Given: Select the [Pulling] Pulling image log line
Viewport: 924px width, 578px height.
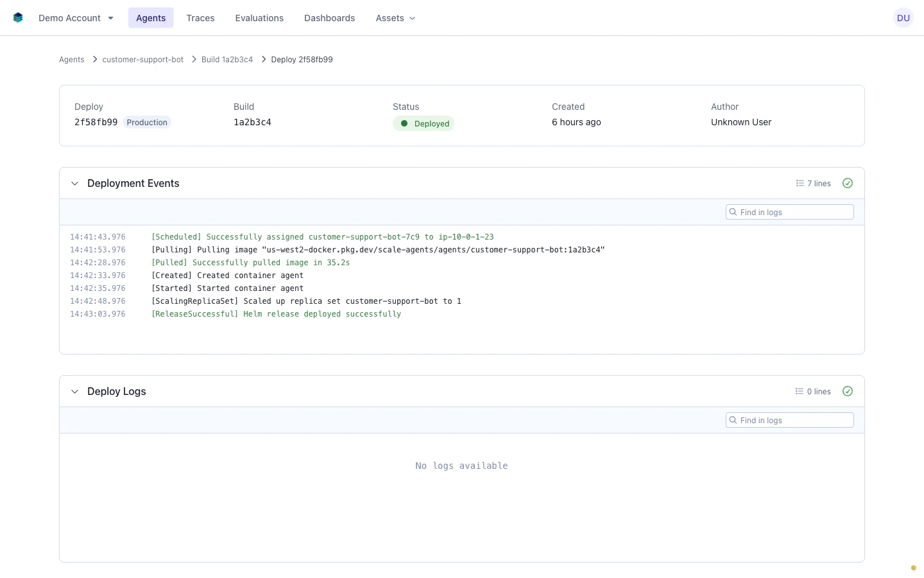Looking at the screenshot, I should pos(378,250).
